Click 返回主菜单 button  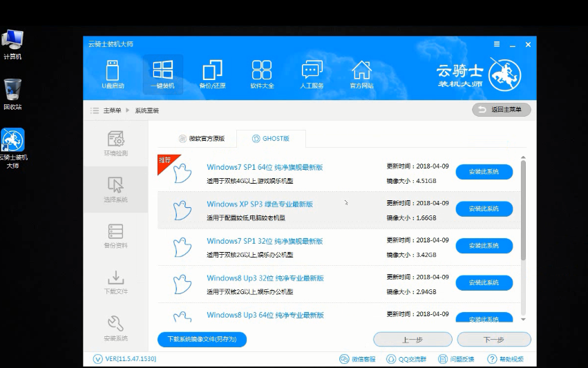click(502, 109)
